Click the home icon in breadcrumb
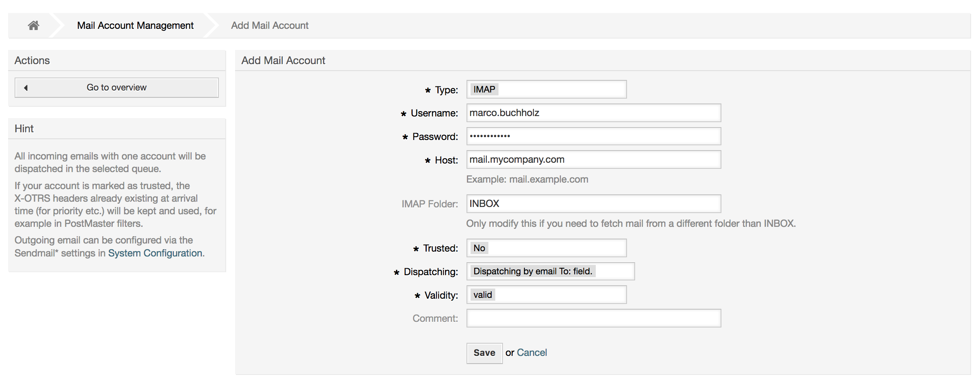Image resolution: width=980 pixels, height=392 pixels. [33, 25]
